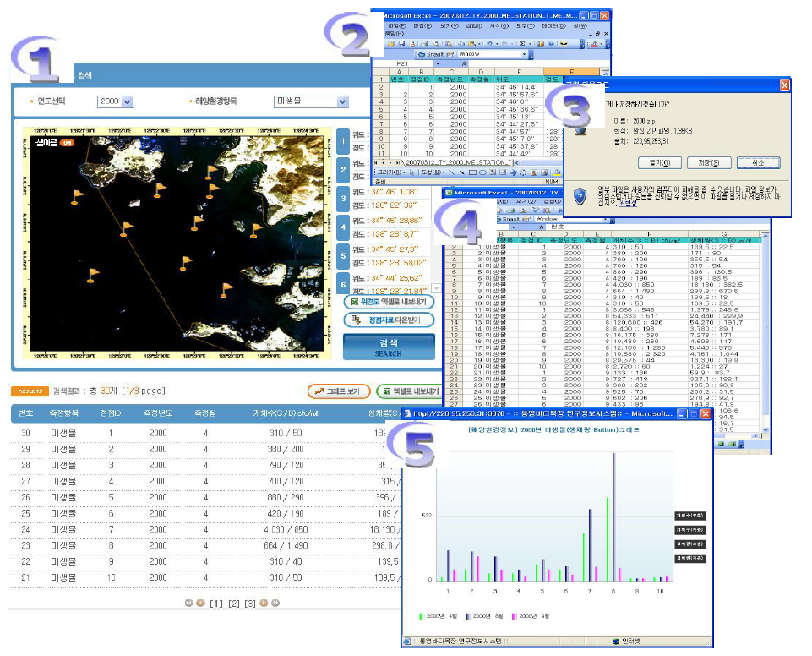Open the Undo history dropdown arrow

(497, 44)
